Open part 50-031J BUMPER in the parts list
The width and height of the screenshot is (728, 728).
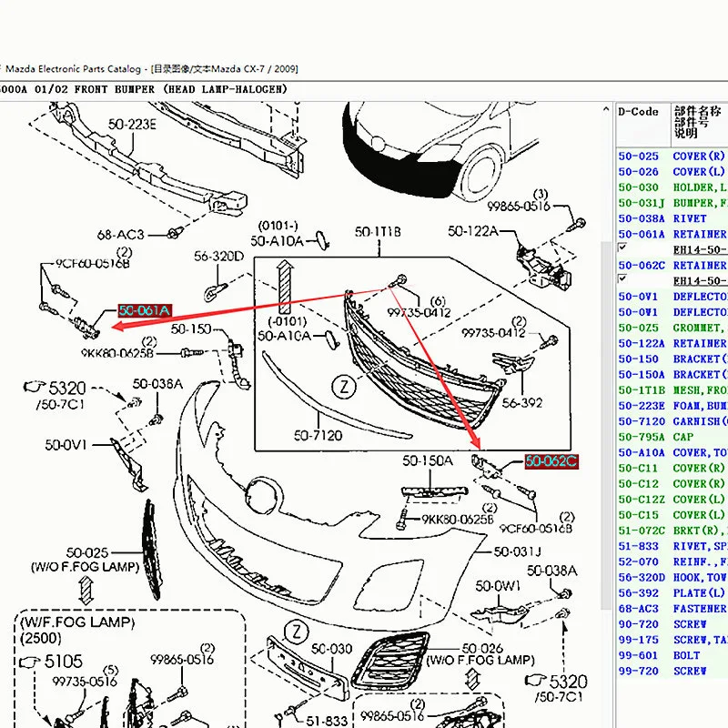[672, 203]
